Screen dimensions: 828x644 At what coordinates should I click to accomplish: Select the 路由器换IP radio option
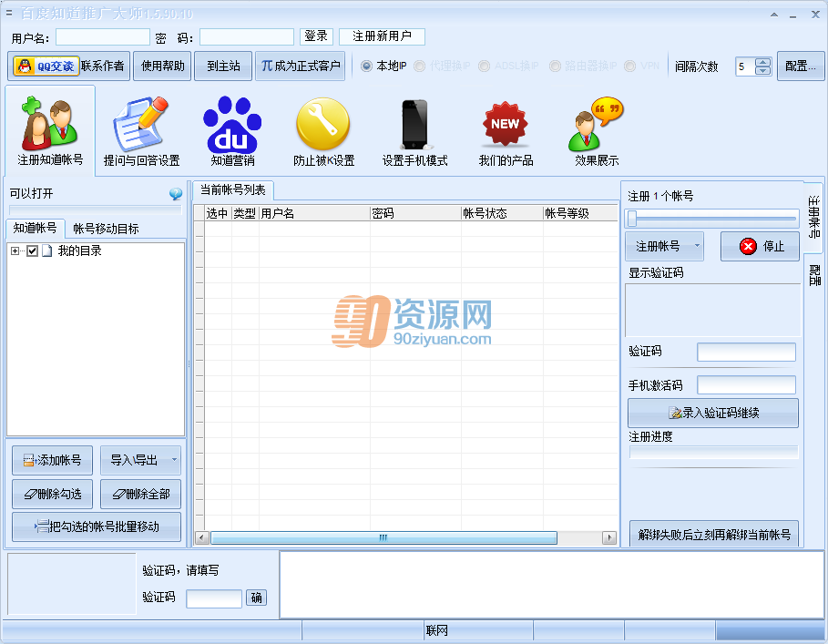[x=555, y=66]
